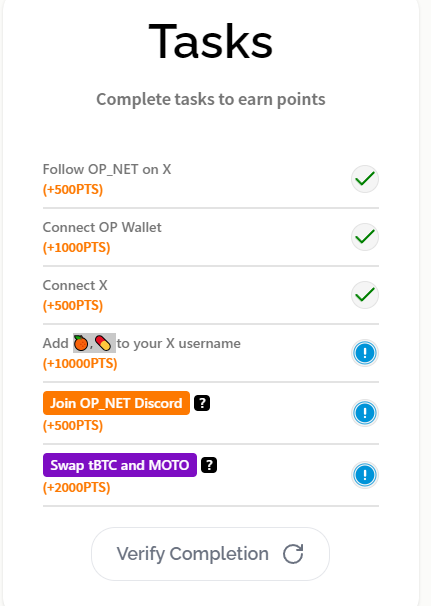Viewport: 431px width, 606px height.
Task: Click blue exclamation icon for X username task
Action: [x=365, y=353]
